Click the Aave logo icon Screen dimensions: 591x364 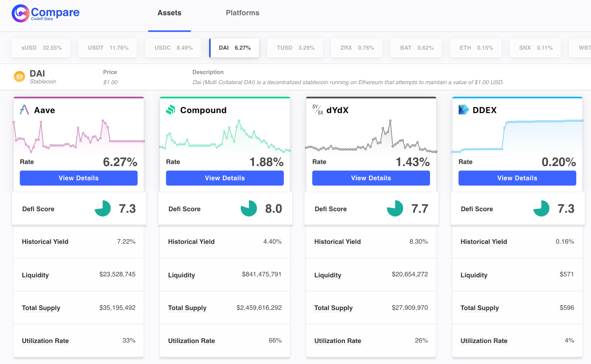coord(24,110)
